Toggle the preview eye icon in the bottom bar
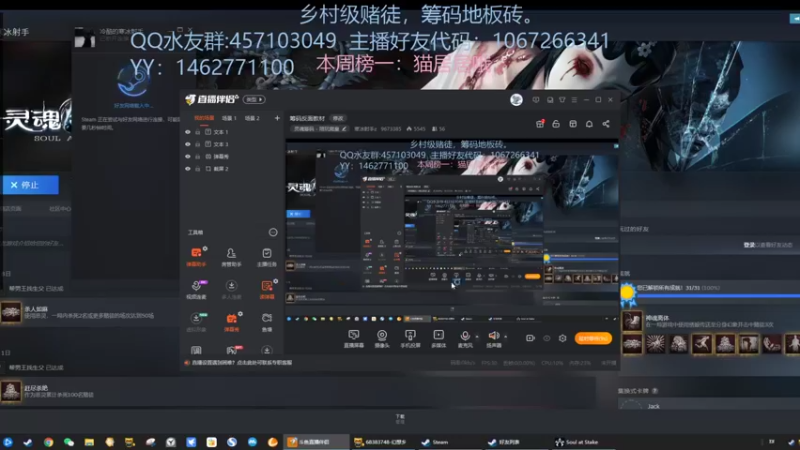This screenshot has height=450, width=800. click(546, 338)
